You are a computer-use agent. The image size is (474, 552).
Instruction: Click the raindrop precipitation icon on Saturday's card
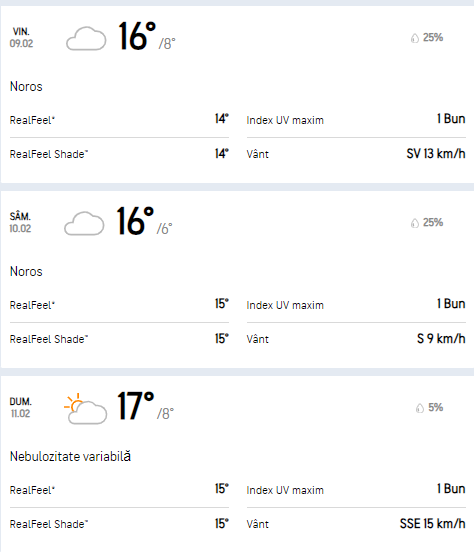(x=415, y=223)
